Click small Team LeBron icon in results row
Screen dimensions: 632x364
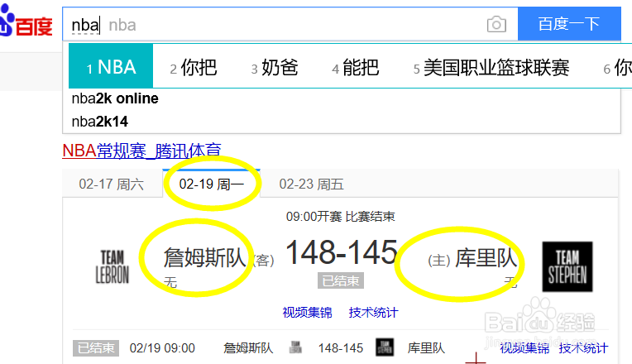pos(295,347)
